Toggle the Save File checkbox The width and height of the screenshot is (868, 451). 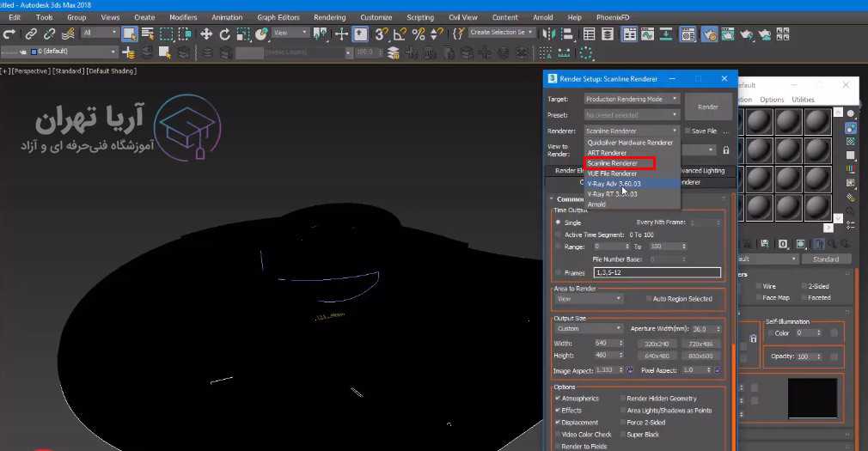click(688, 131)
